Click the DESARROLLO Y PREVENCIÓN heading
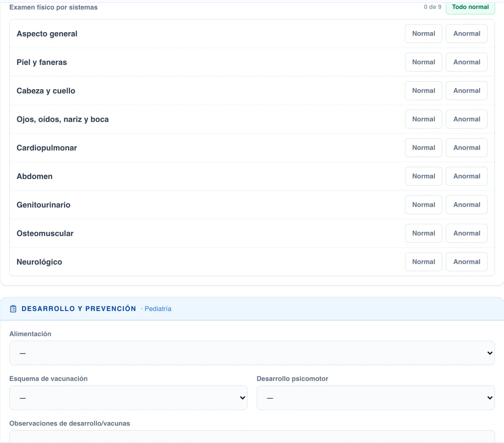Screen dimensions: 504x443 pyautogui.click(x=79, y=309)
